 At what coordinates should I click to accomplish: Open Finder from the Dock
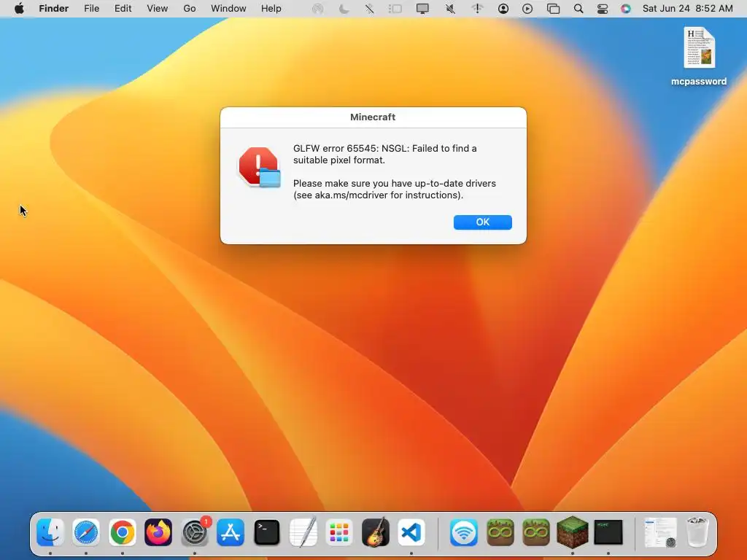click(50, 532)
